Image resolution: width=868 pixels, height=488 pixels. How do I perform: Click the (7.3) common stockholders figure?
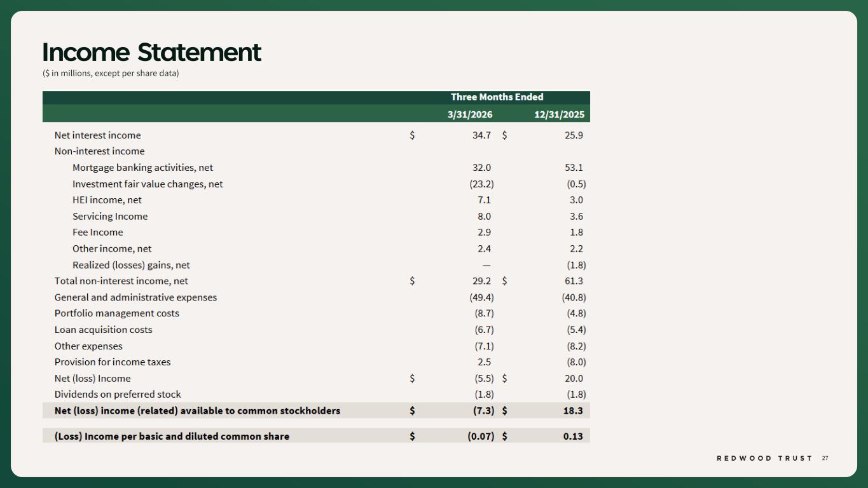tap(484, 411)
